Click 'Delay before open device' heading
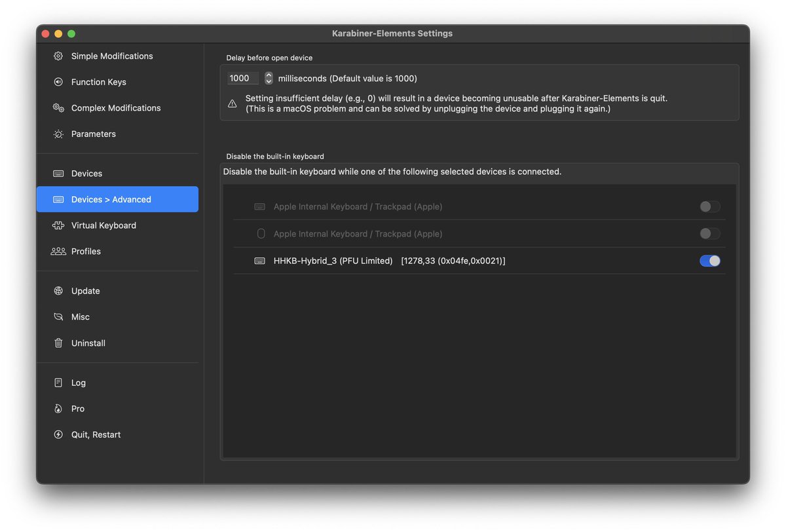 click(269, 58)
